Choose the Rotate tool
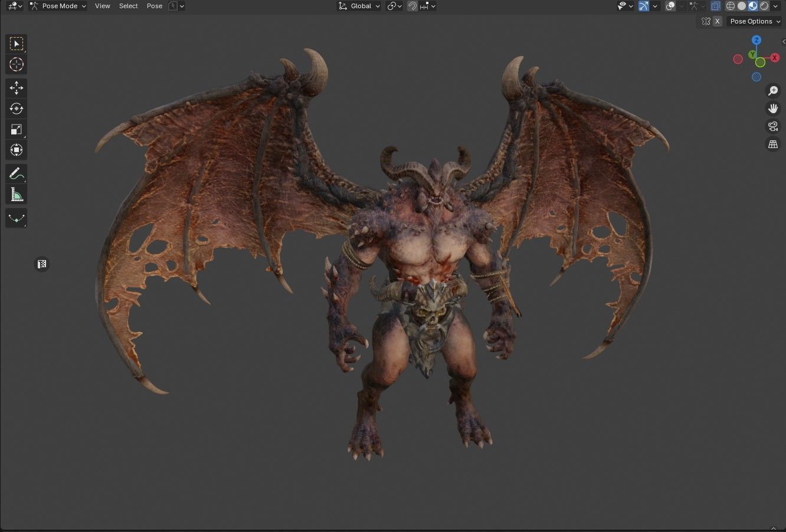Screen dimensions: 786x532 [x=16, y=109]
